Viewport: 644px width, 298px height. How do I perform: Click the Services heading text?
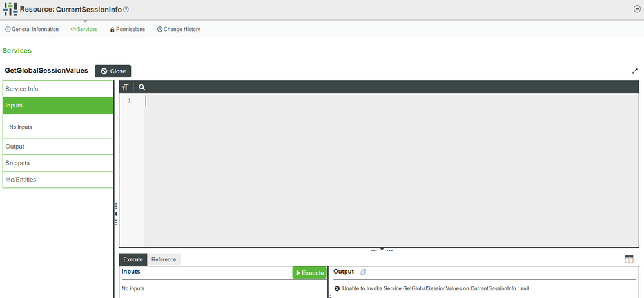17,51
